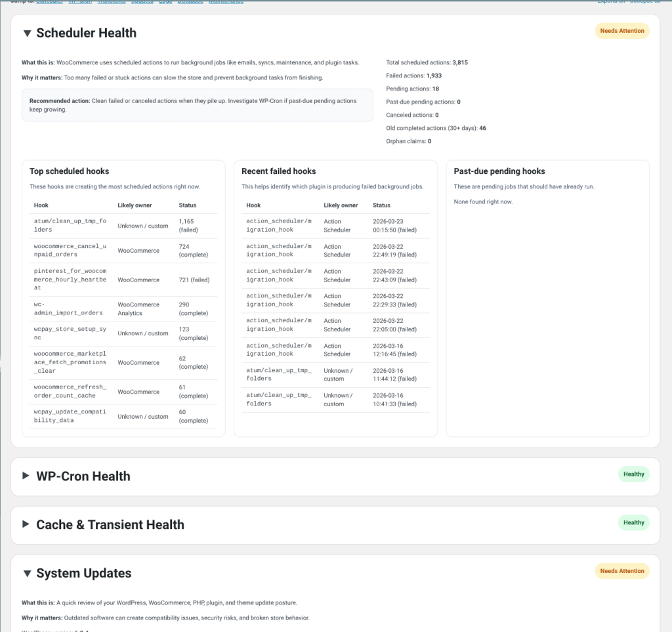Click the Top scheduled hooks card heading
The image size is (672, 632).
coord(69,171)
